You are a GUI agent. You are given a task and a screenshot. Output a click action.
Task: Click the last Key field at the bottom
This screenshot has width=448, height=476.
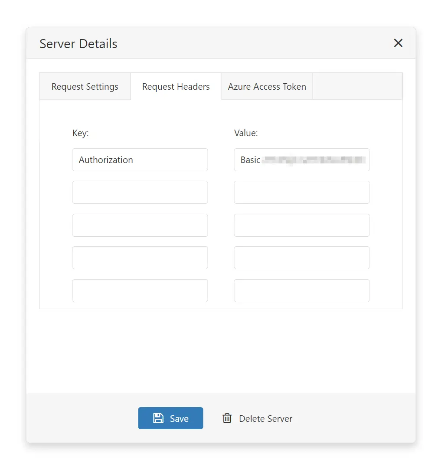point(140,290)
